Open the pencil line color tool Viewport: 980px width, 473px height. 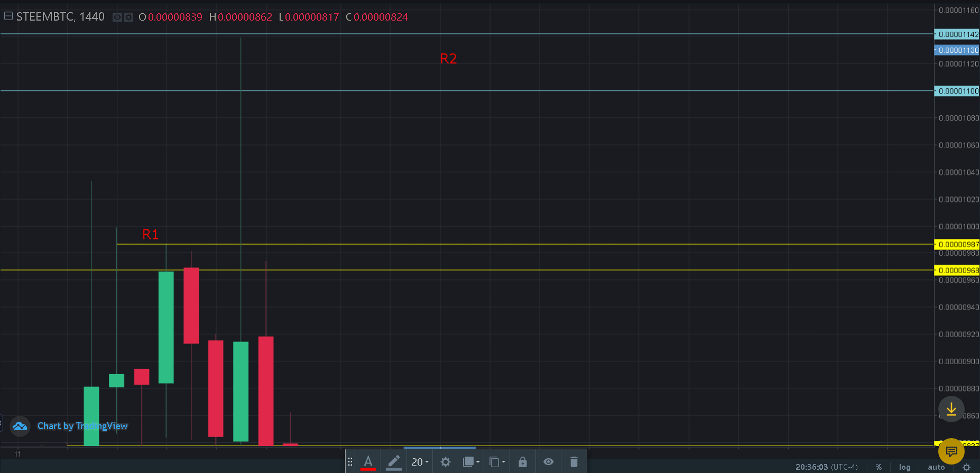coord(394,462)
